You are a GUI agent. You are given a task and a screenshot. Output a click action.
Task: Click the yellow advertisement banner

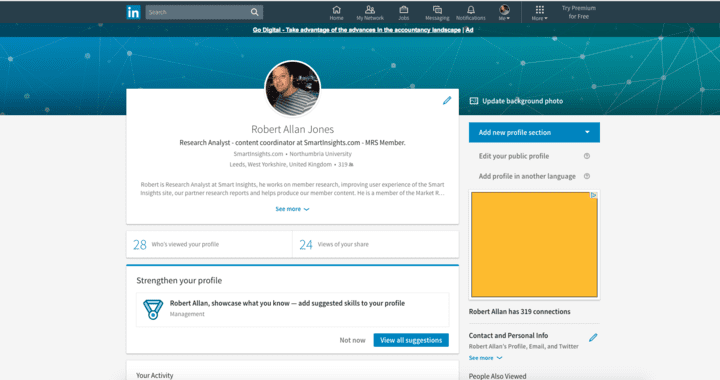point(534,245)
